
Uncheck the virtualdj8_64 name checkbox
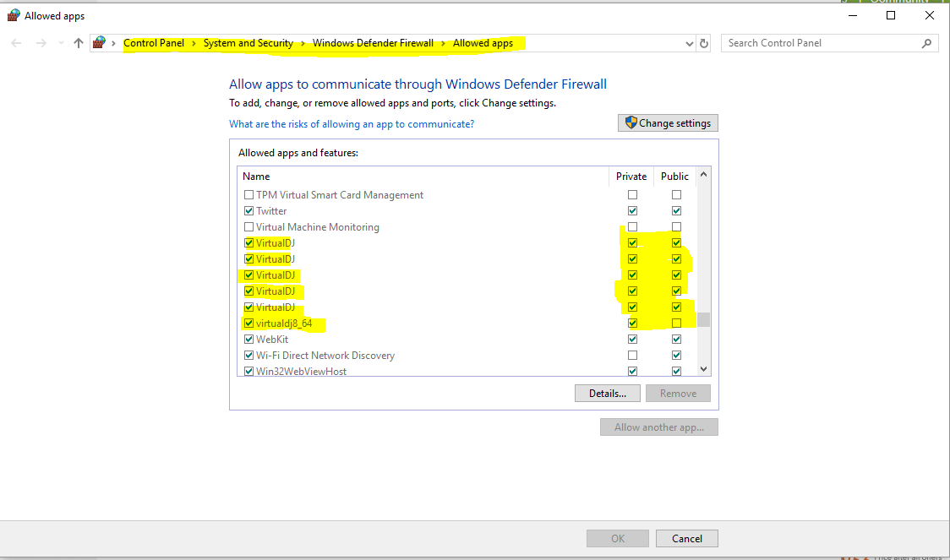(249, 323)
